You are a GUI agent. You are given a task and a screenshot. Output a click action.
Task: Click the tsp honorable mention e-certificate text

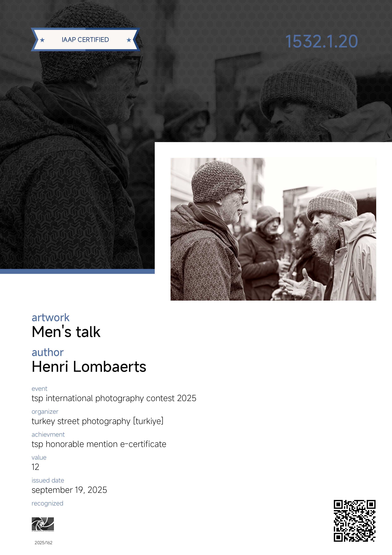coord(99,444)
